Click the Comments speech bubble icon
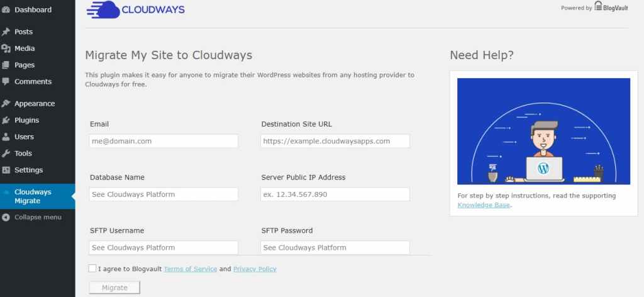 coord(6,81)
